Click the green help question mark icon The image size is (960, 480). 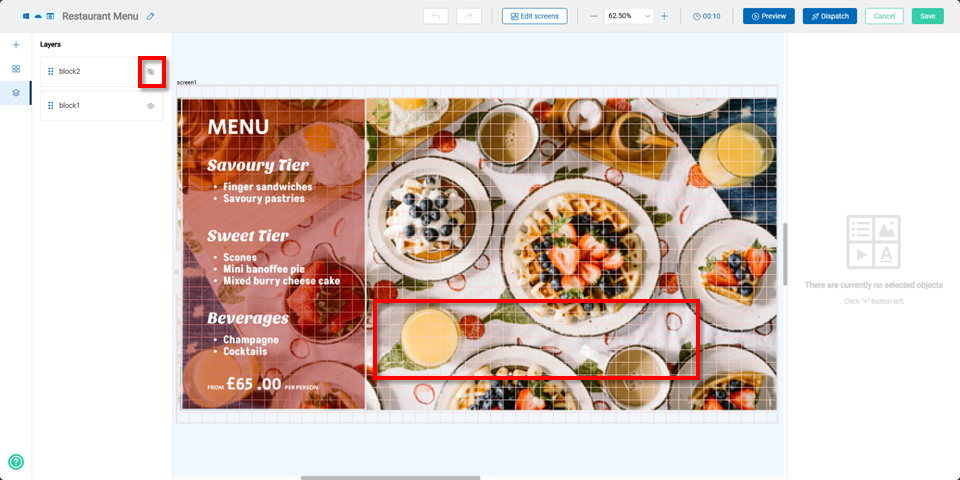pyautogui.click(x=16, y=462)
